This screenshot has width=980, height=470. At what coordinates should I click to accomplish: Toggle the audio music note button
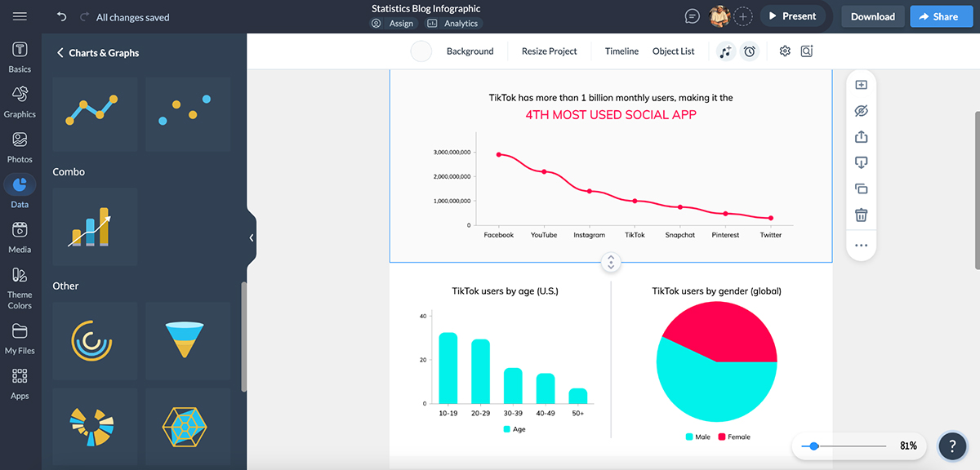tap(725, 51)
